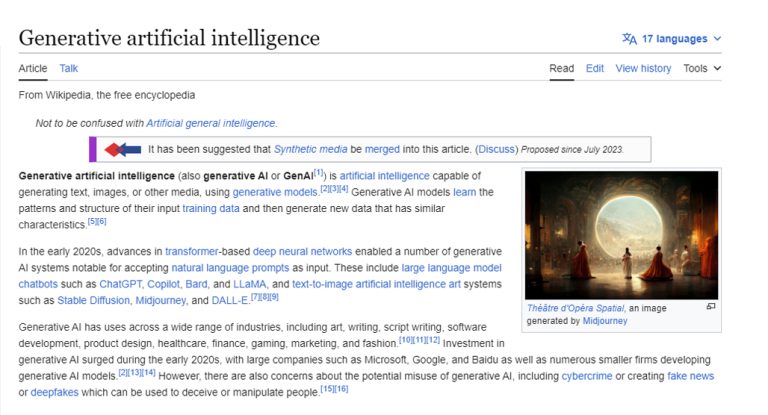
Task: Click the Edit tab
Action: [x=595, y=68]
